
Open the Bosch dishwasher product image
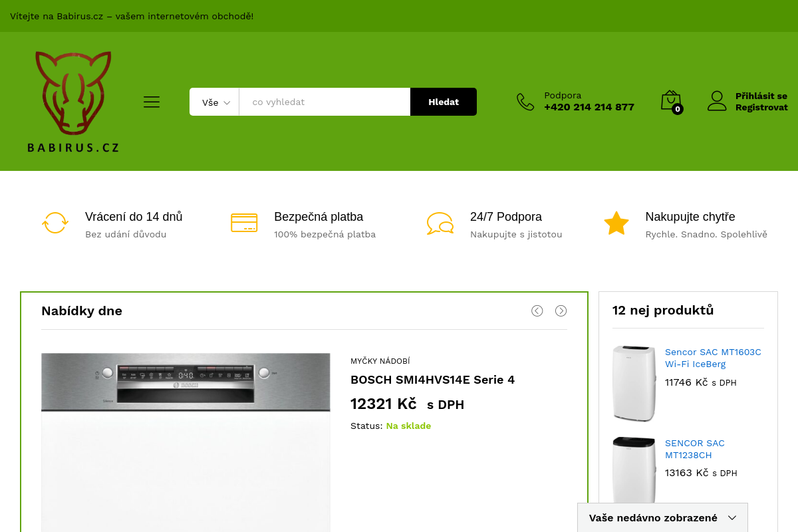(x=186, y=442)
